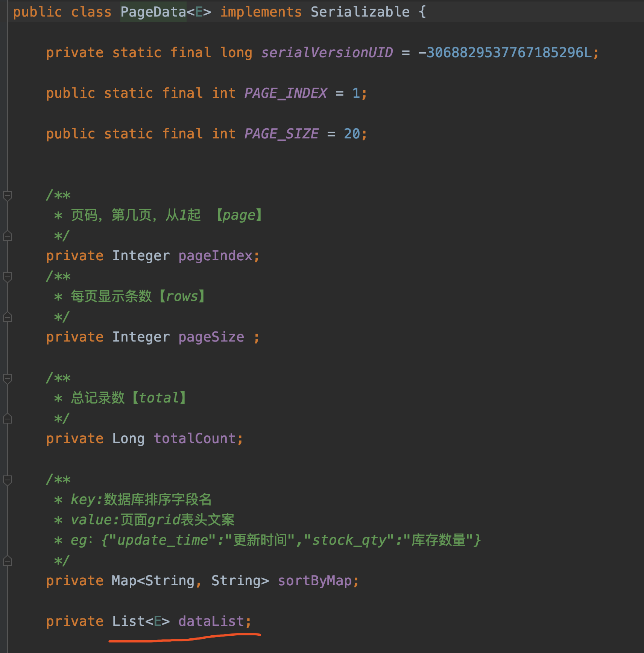Click fold end marker above pageSize field

[x=7, y=317]
